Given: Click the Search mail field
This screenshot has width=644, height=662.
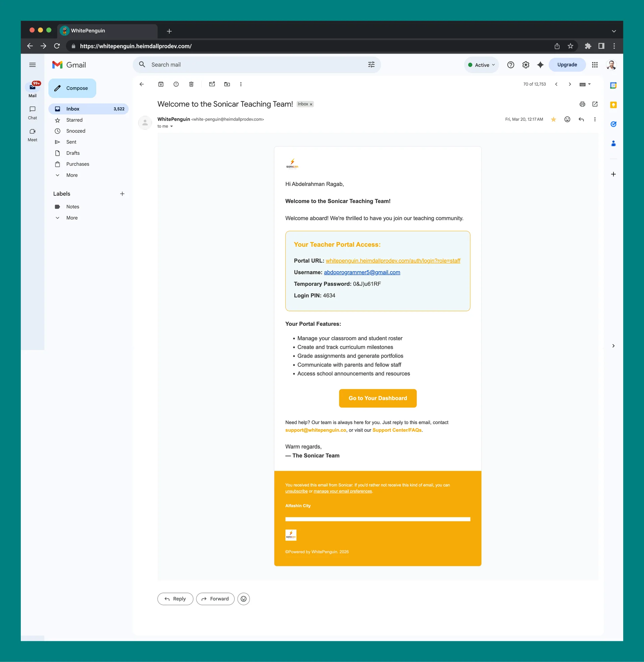Looking at the screenshot, I should [257, 65].
